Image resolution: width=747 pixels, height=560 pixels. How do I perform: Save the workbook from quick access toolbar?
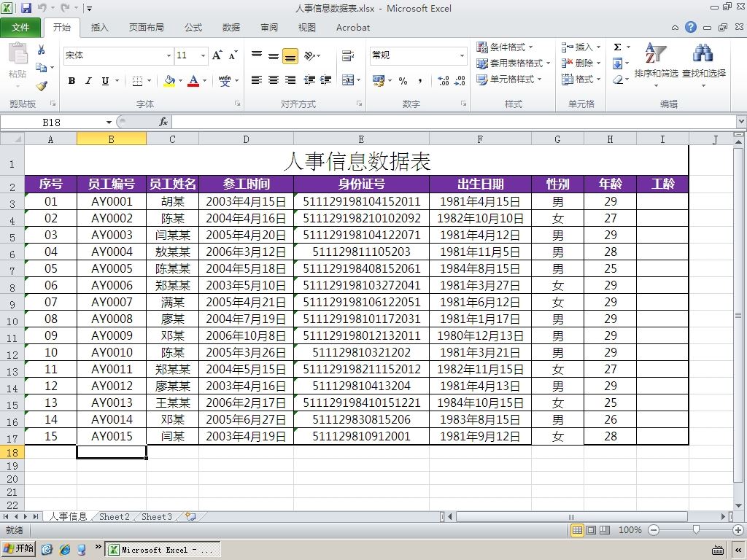click(26, 8)
